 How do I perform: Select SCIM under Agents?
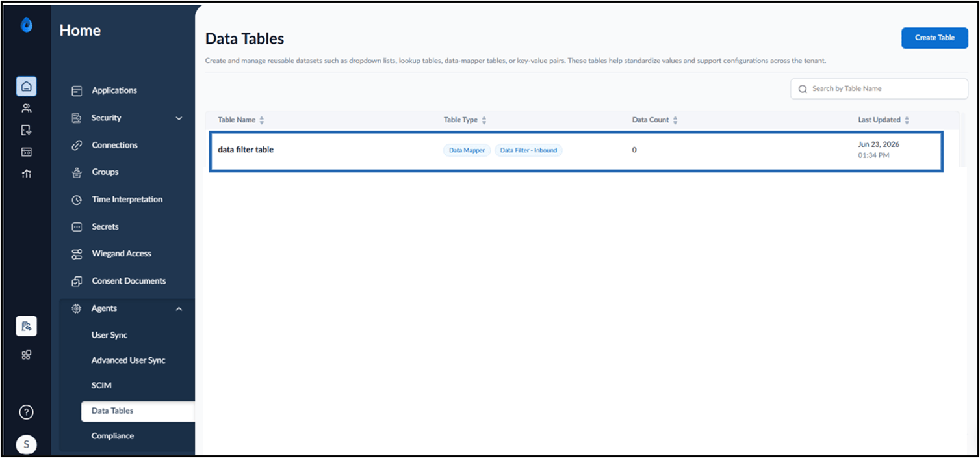click(x=101, y=385)
